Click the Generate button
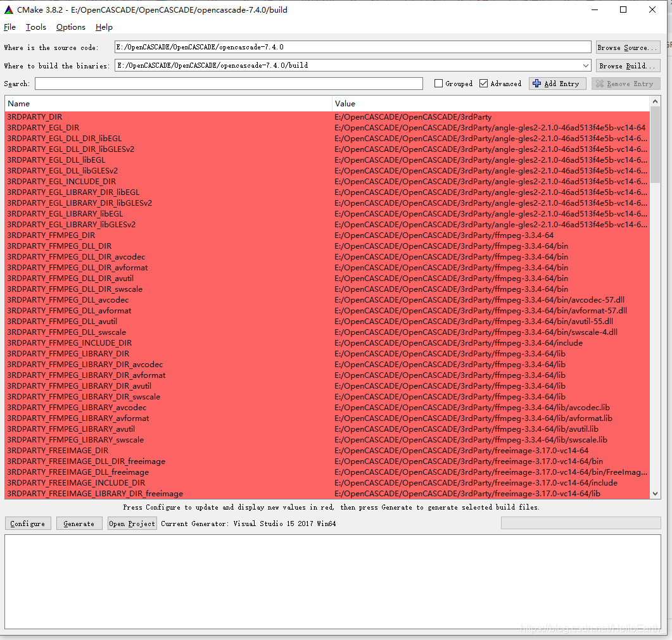Viewport: 672px width, 640px height. click(79, 524)
